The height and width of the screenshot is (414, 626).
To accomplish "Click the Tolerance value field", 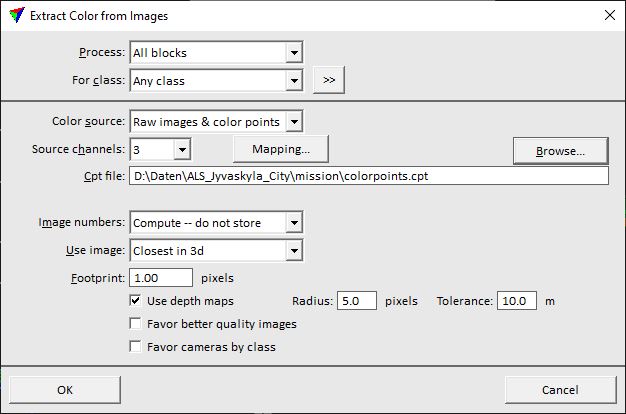I will 517,301.
